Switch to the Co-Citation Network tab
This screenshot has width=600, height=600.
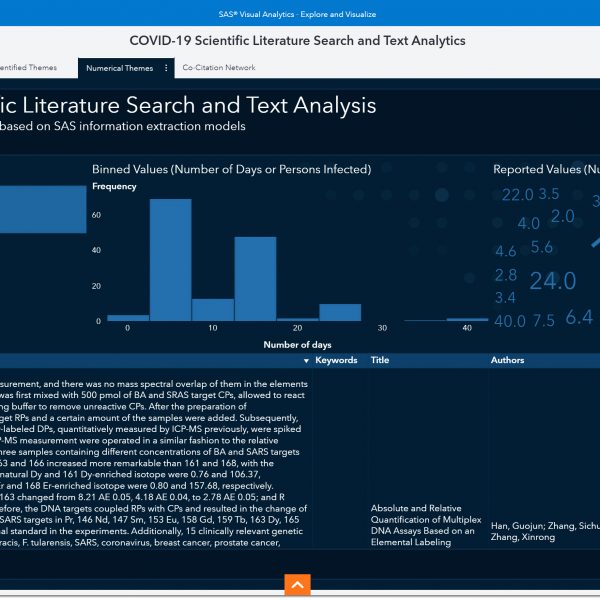pos(219,68)
